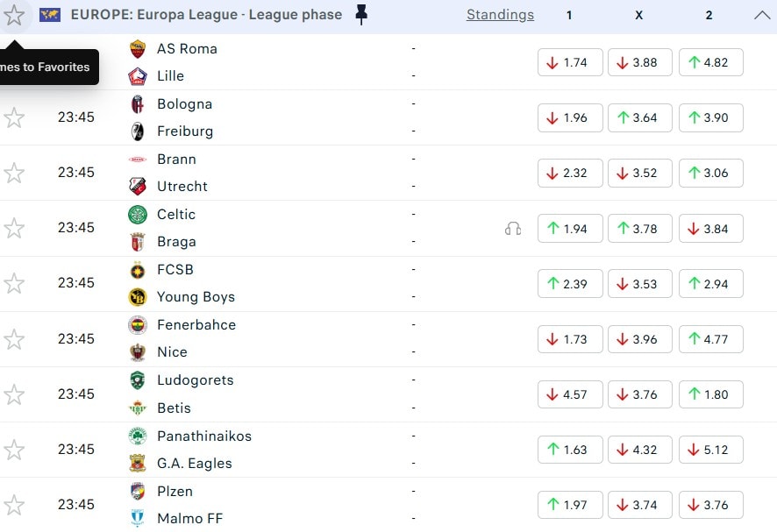Click the Panathinaikos club logo
Viewport: 777px width, 532px height.
click(138, 436)
